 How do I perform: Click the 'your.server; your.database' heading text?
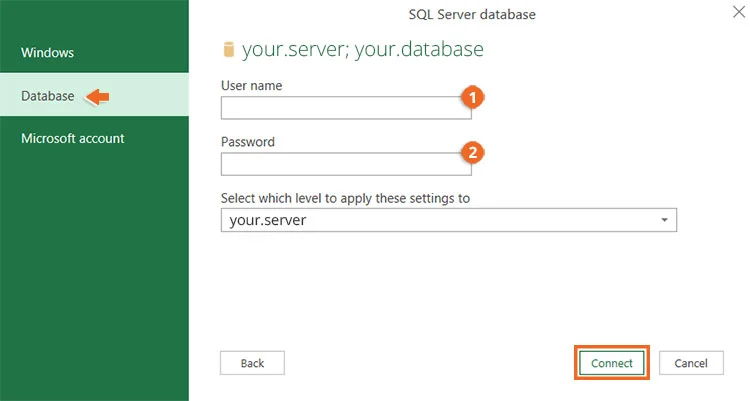pyautogui.click(x=363, y=50)
